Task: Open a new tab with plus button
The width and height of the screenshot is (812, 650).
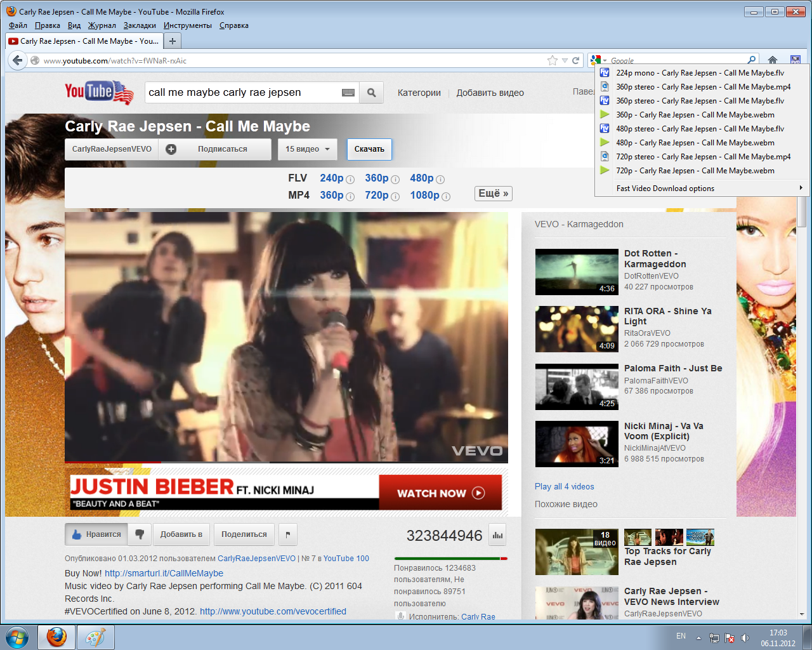Action: (172, 41)
